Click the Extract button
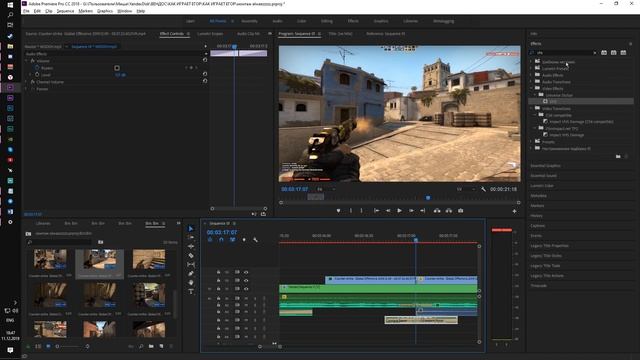The image size is (640, 360). (x=449, y=211)
